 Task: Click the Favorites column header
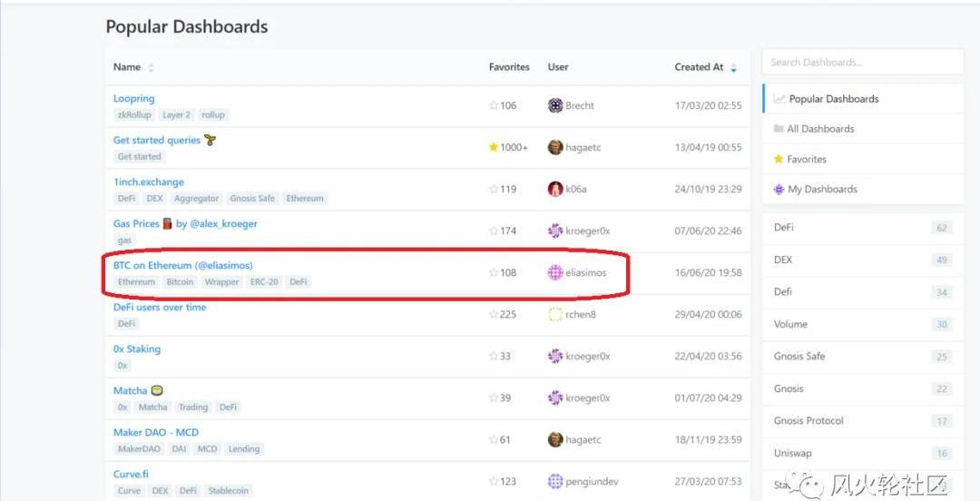tap(509, 67)
